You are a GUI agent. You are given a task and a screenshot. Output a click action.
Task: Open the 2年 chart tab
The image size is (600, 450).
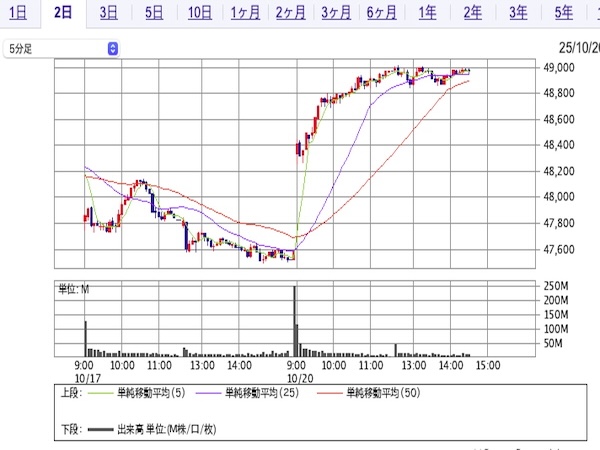(x=472, y=13)
